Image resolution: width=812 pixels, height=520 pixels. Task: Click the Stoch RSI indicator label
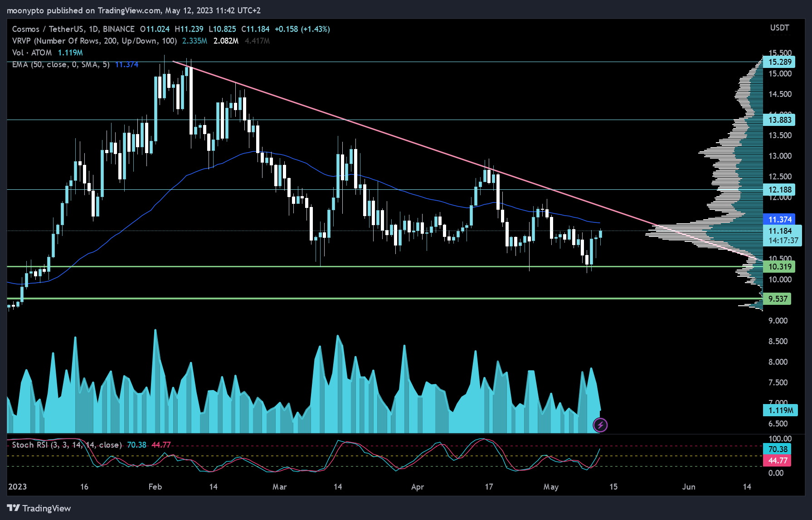click(67, 445)
